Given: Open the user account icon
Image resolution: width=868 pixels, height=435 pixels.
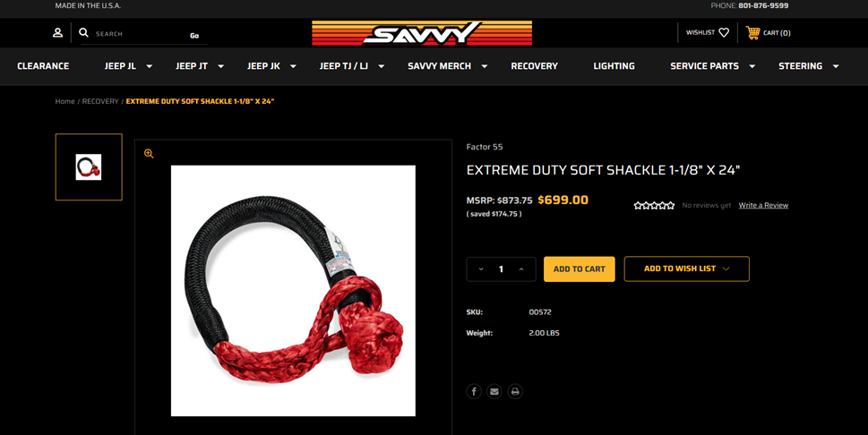Looking at the screenshot, I should click(x=57, y=32).
